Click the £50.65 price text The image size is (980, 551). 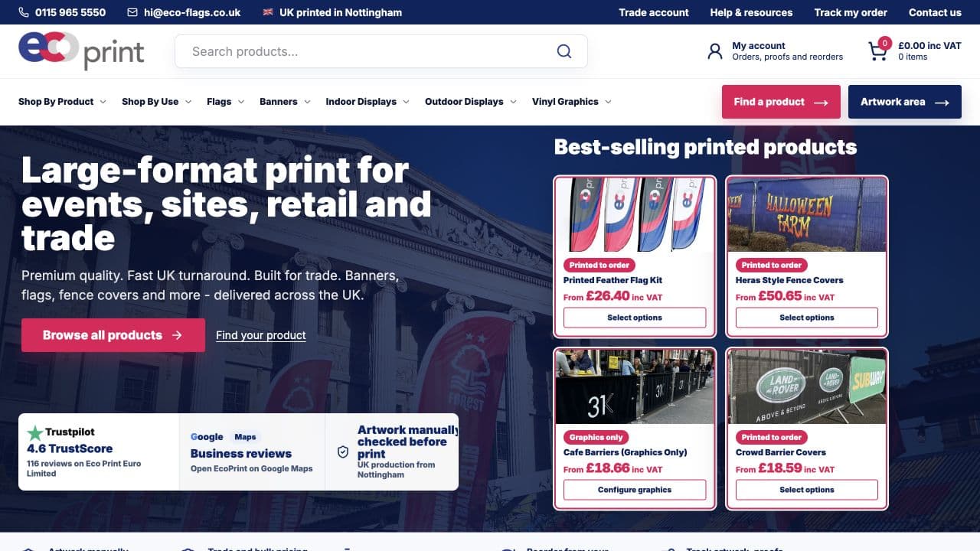[x=779, y=296]
